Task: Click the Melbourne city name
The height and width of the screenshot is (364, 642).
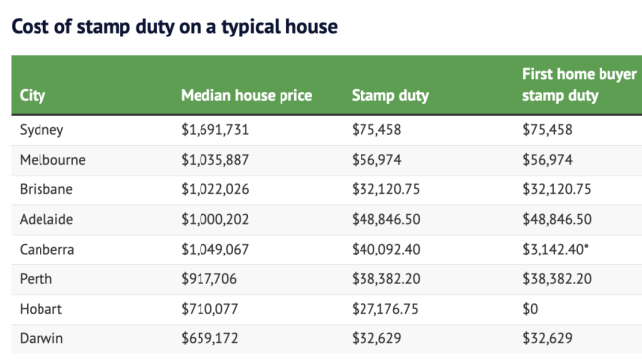Action: pos(52,160)
